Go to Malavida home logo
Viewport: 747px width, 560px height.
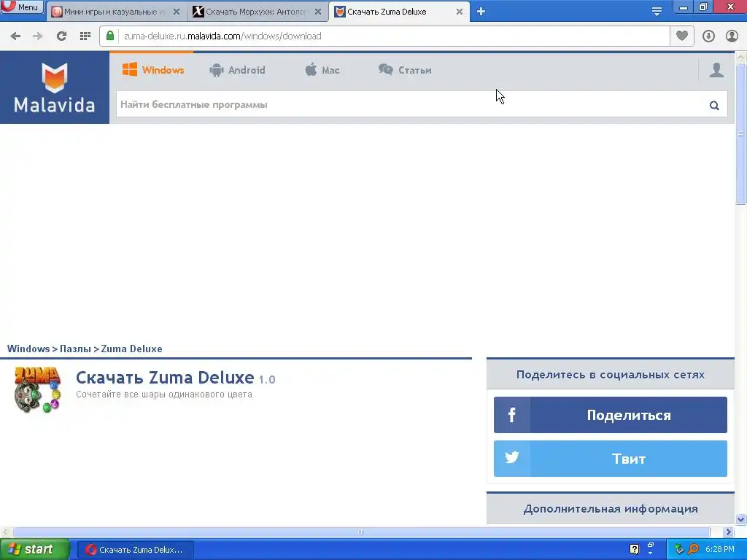[54, 87]
